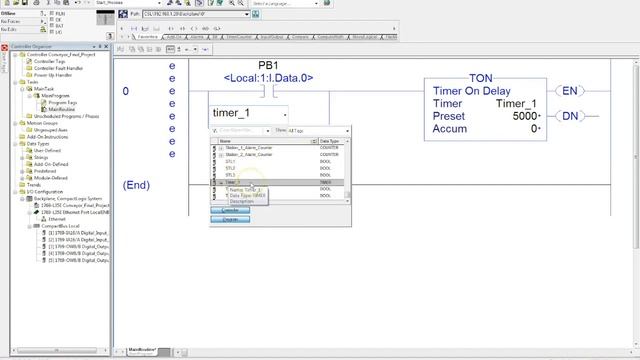640x360 pixels.
Task: Click the red icon beside Controller Organizer title
Action: (4, 47)
